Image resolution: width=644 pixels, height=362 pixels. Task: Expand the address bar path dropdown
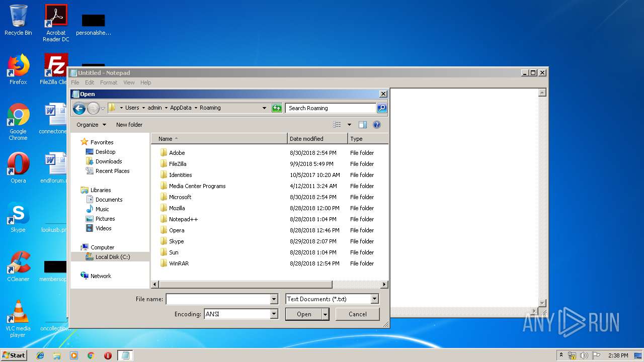[264, 108]
